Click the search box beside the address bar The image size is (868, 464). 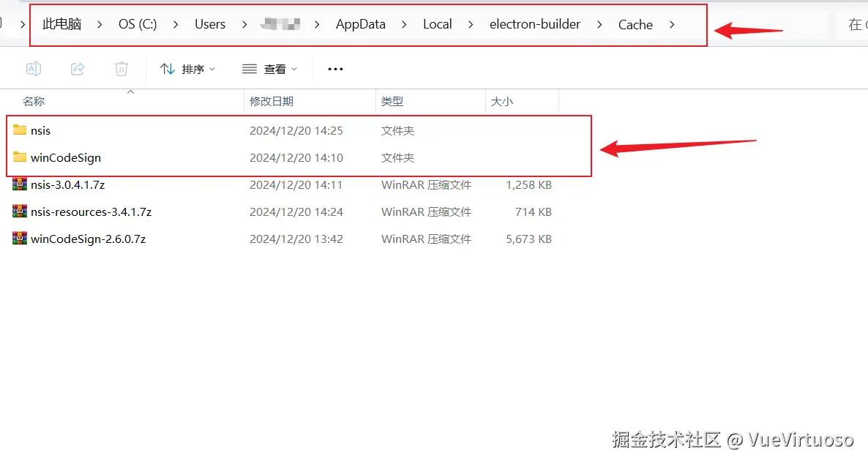[851, 24]
